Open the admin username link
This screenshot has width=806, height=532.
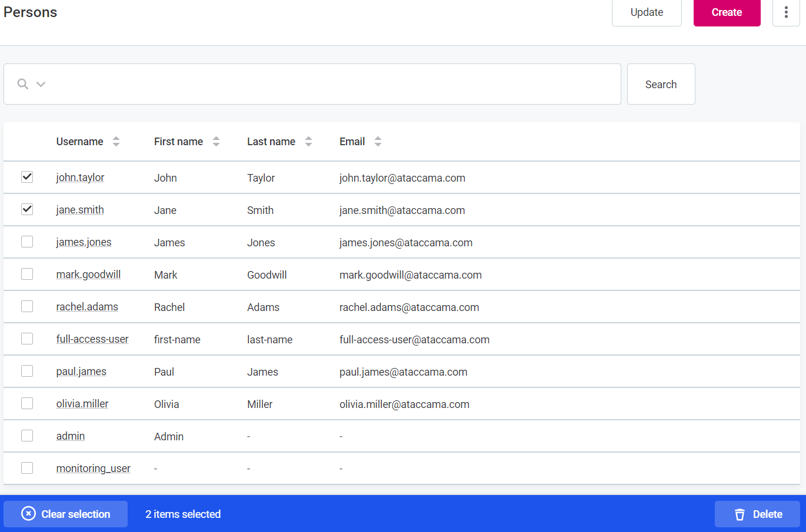71,436
